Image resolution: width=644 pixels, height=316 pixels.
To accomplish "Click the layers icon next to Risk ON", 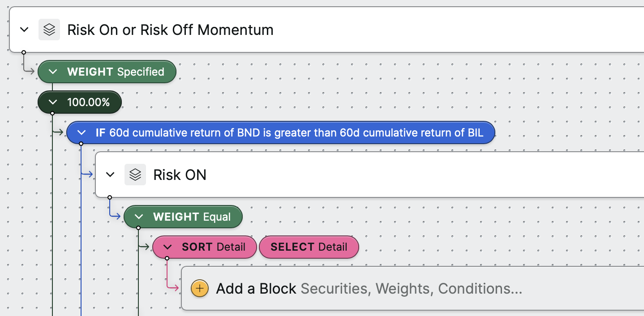I will coord(135,175).
